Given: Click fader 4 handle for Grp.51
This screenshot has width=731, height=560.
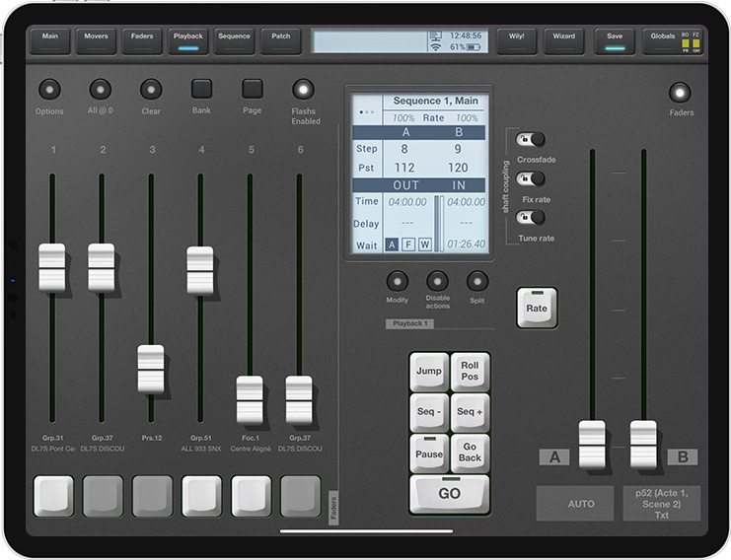Looking at the screenshot, I should (200, 270).
